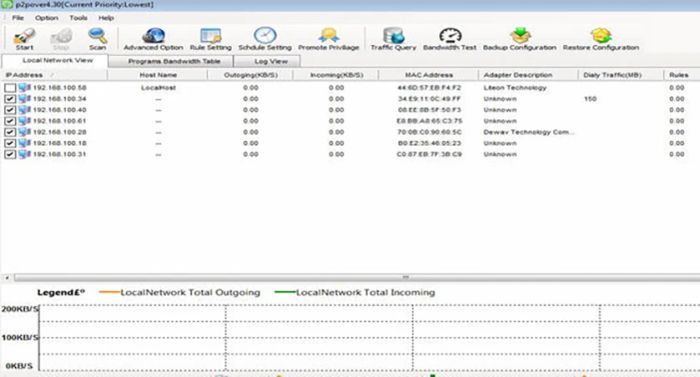
Task: Uncheck the box for 192.168.100.61
Action: pos(10,121)
